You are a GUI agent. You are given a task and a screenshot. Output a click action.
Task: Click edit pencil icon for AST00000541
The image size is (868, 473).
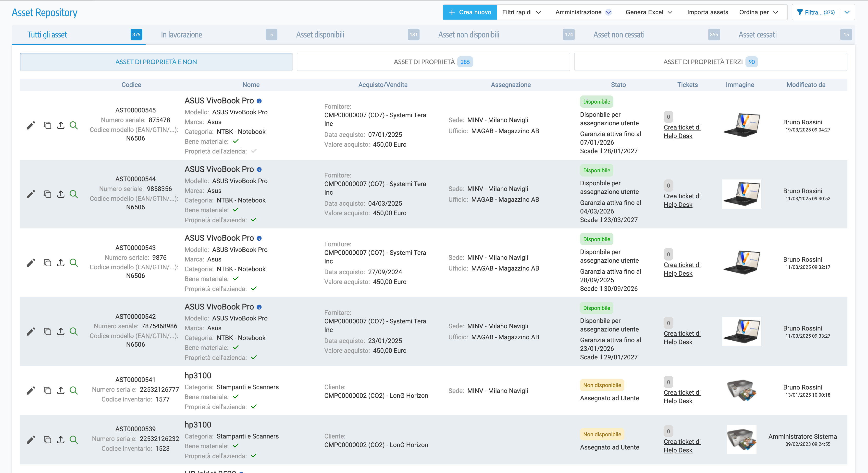point(31,390)
